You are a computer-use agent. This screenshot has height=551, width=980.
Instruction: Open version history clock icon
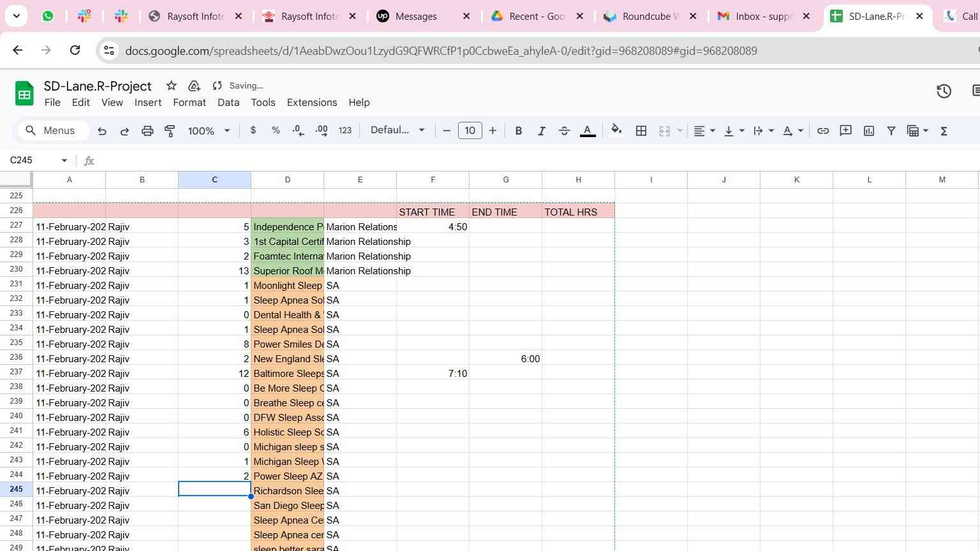pos(944,91)
